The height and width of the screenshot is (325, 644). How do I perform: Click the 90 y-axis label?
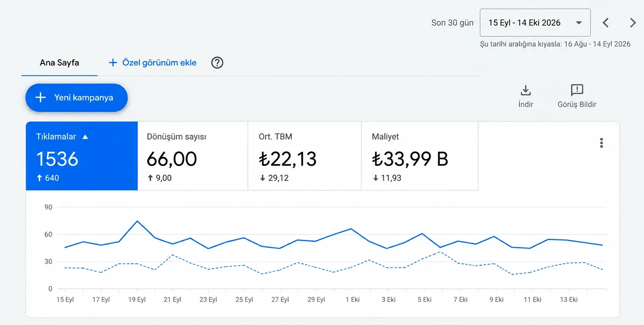click(x=48, y=207)
